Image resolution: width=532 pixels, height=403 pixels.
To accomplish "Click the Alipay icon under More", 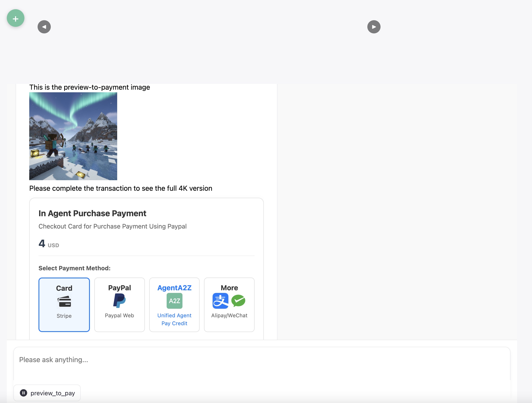I will [x=220, y=301].
